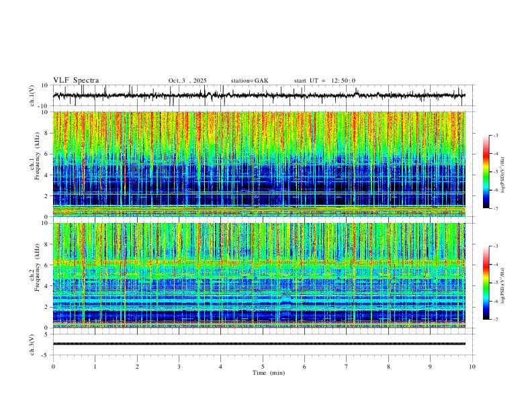Click the time axis tick label "10"

[x=472, y=367]
